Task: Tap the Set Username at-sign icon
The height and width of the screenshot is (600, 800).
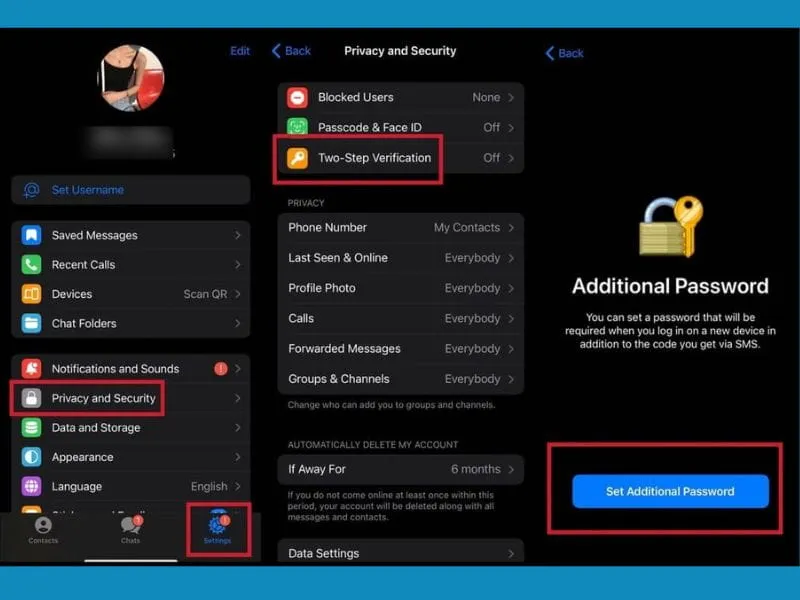Action: 31,190
